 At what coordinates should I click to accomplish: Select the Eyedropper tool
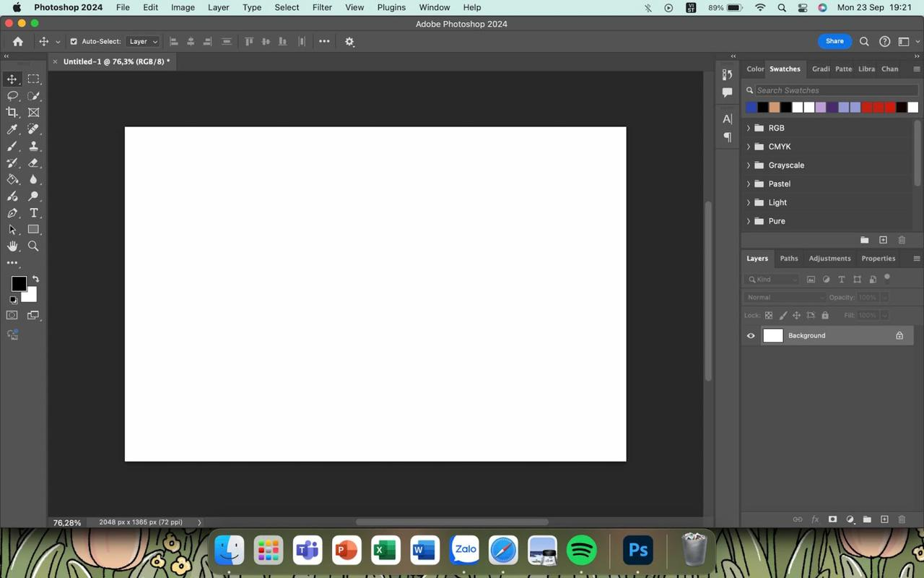(12, 129)
